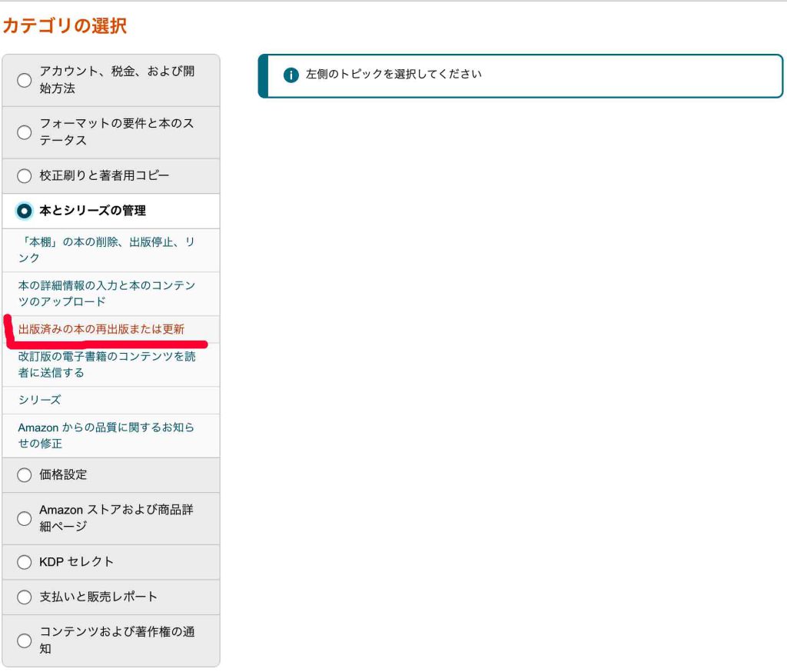Click the 左側のトピックを選択してください notice text

(393, 75)
